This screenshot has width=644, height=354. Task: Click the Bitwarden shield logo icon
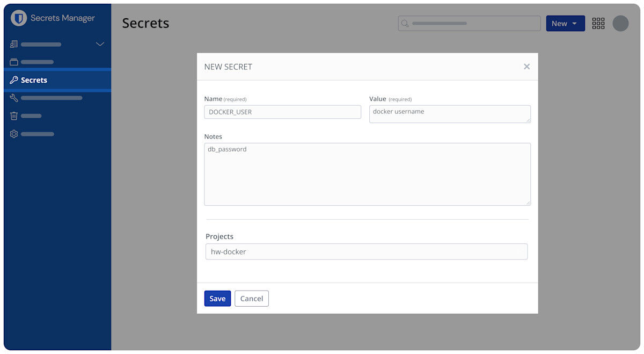point(19,18)
